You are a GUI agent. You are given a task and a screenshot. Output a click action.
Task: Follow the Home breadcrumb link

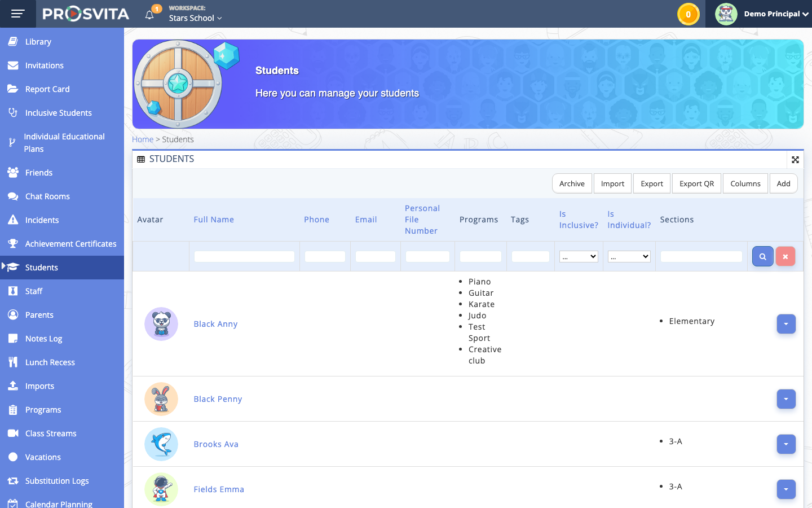tap(143, 139)
